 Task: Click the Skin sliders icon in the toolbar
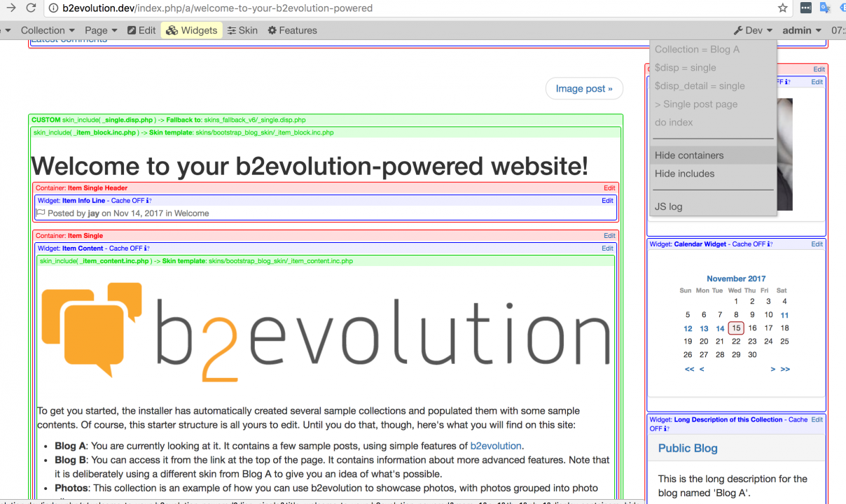pos(232,30)
